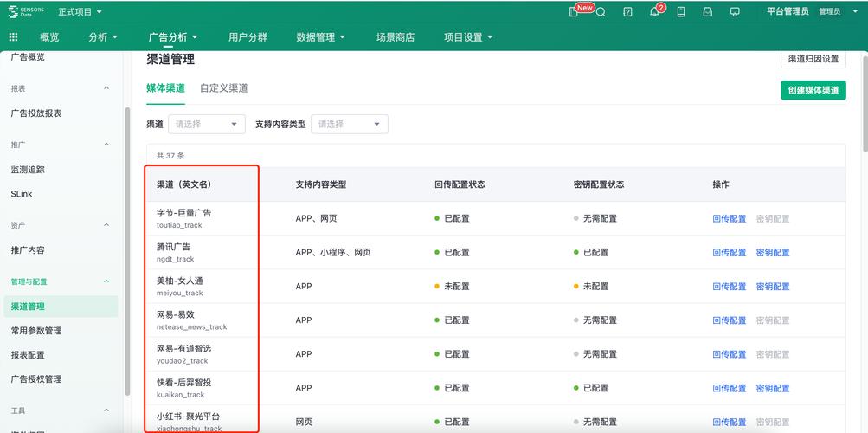This screenshot has height=433, width=868.
Task: Collapse the 工具 sidebar section
Action: pyautogui.click(x=106, y=410)
